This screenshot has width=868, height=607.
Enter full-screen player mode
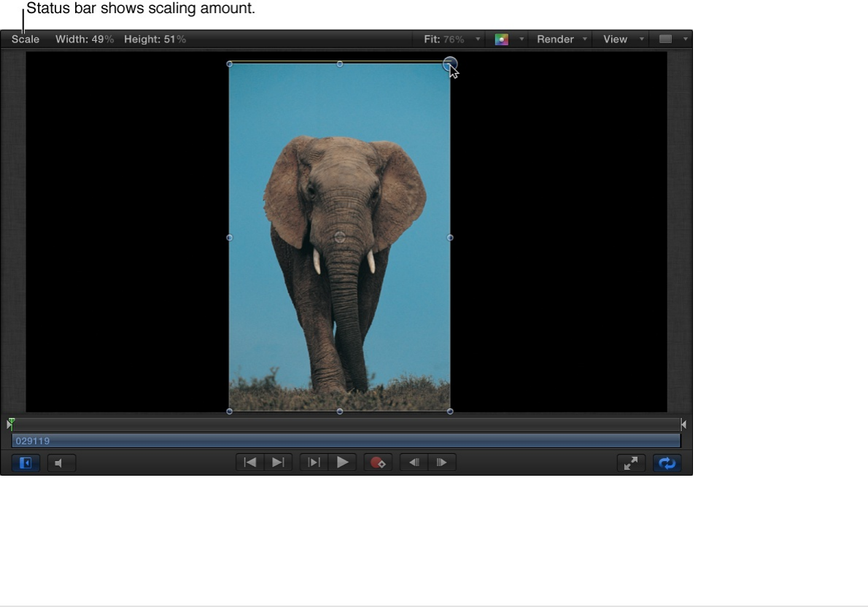coord(631,463)
